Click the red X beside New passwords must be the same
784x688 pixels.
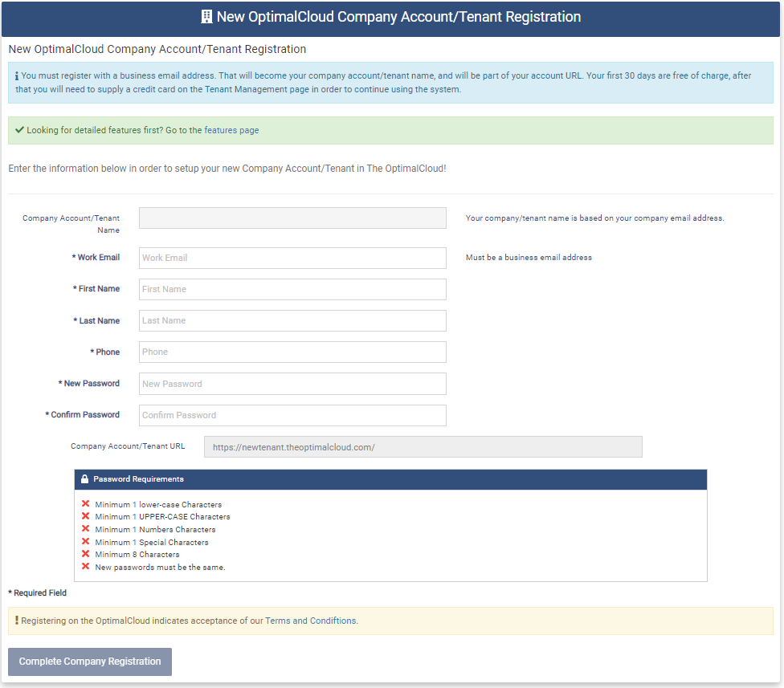[85, 567]
